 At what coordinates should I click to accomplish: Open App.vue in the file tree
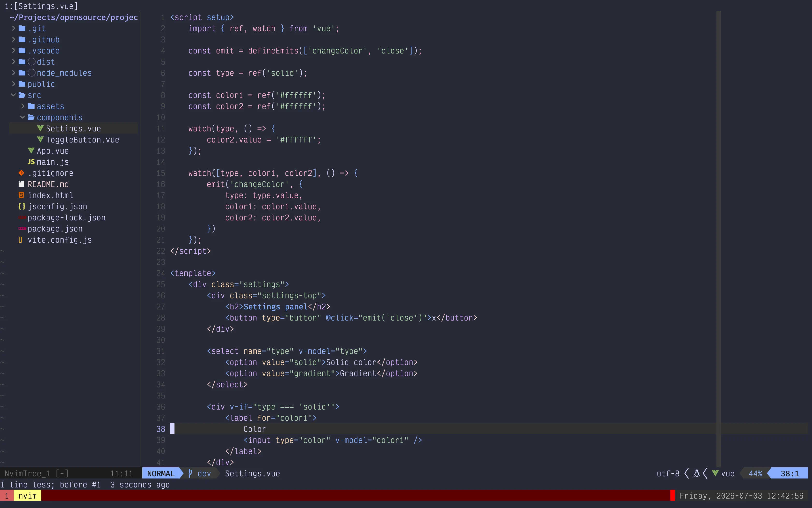click(x=53, y=151)
